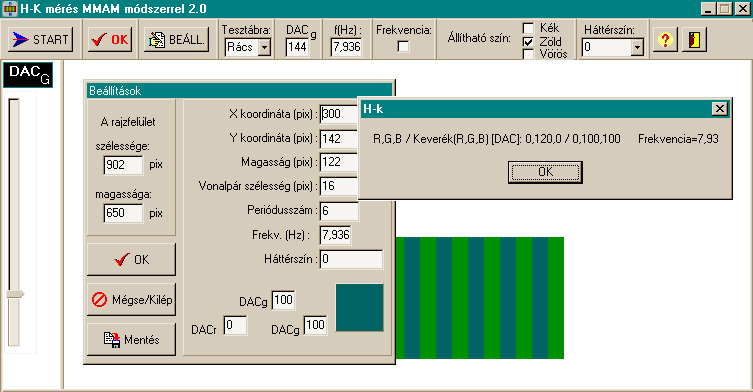This screenshot has height=392, width=753.
Task: Click the Mentés save button
Action: [132, 340]
